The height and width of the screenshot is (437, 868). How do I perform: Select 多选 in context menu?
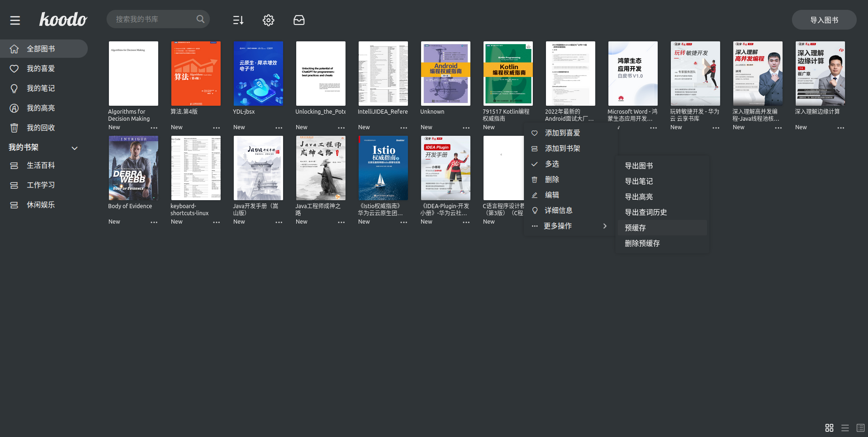(571, 164)
